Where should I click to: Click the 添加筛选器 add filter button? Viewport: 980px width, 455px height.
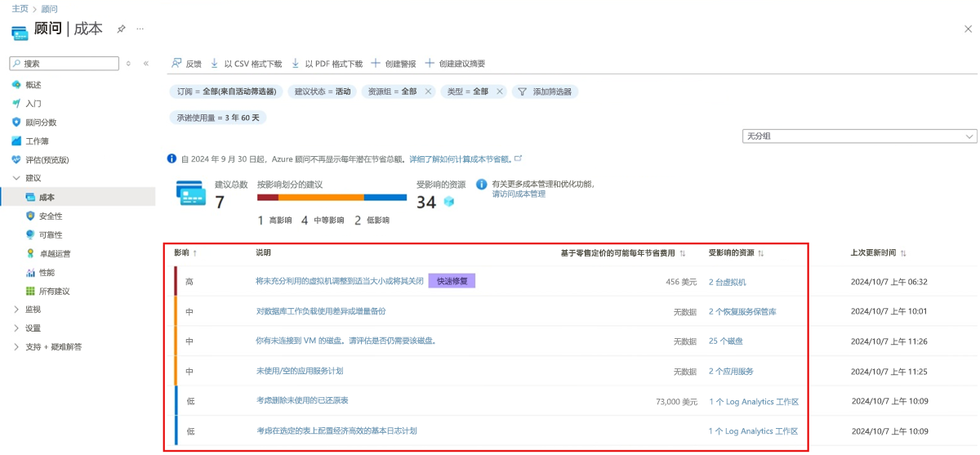[546, 91]
